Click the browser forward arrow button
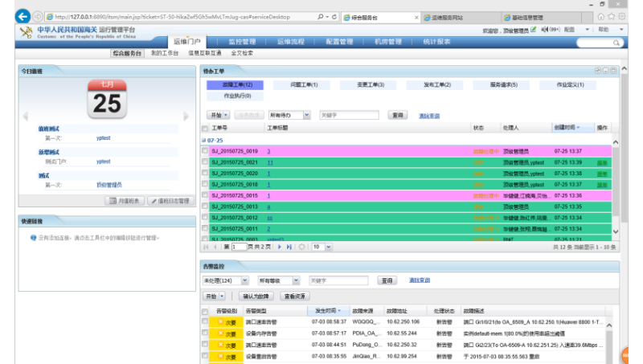The height and width of the screenshot is (364, 643). click(x=37, y=17)
